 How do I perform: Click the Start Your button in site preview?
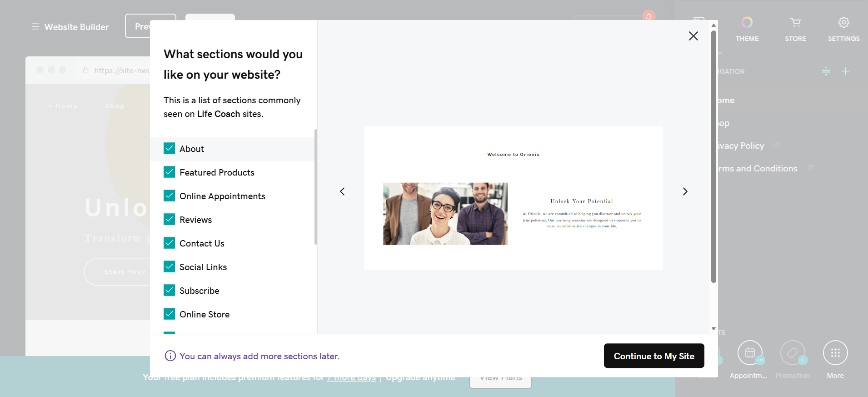117,272
